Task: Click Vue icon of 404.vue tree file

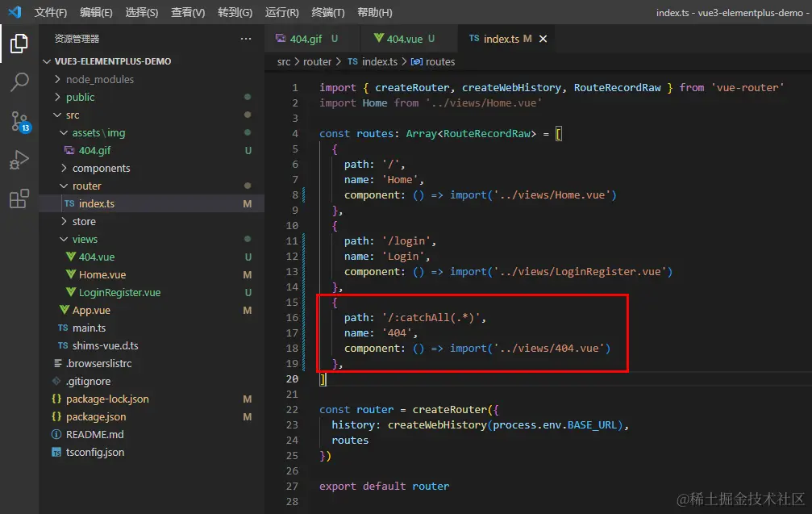Action: (71, 257)
